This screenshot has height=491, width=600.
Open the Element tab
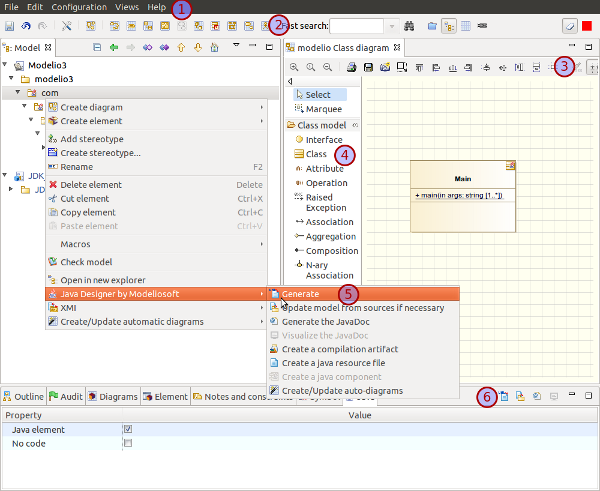pos(165,397)
